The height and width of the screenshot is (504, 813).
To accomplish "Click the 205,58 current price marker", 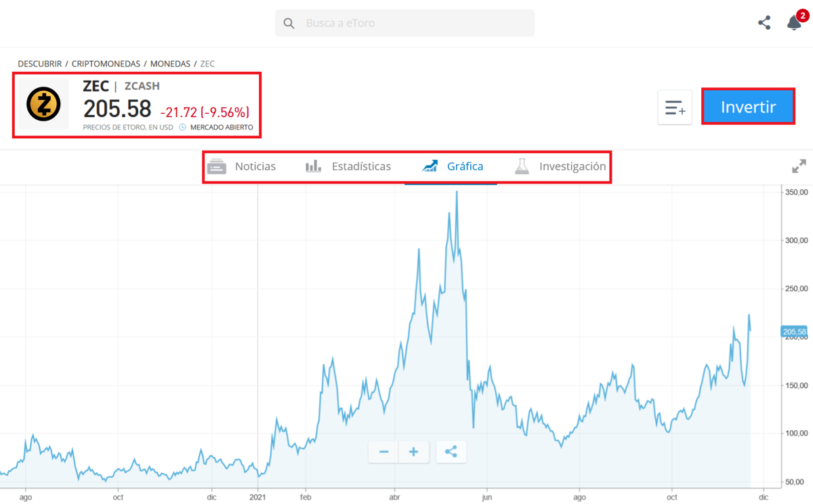I will click(x=794, y=332).
